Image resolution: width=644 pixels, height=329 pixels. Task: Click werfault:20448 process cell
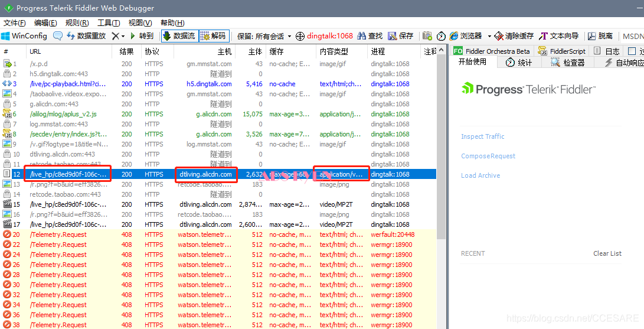pyautogui.click(x=393, y=234)
